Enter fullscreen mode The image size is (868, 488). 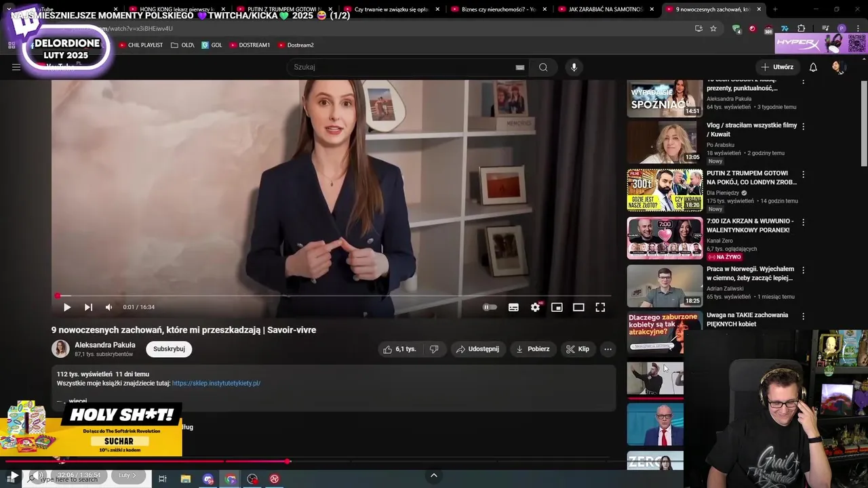coord(600,307)
